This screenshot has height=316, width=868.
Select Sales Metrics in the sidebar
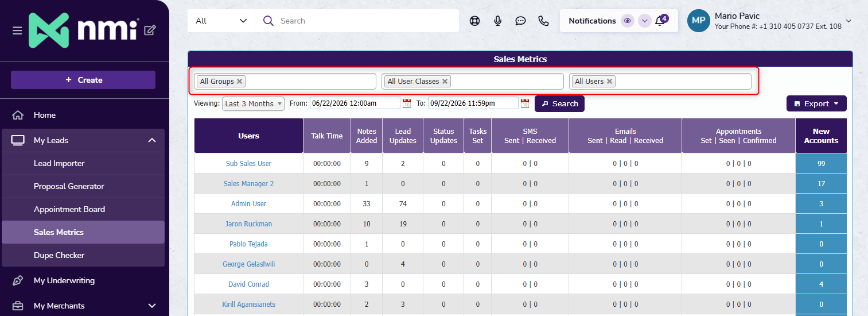click(83, 232)
